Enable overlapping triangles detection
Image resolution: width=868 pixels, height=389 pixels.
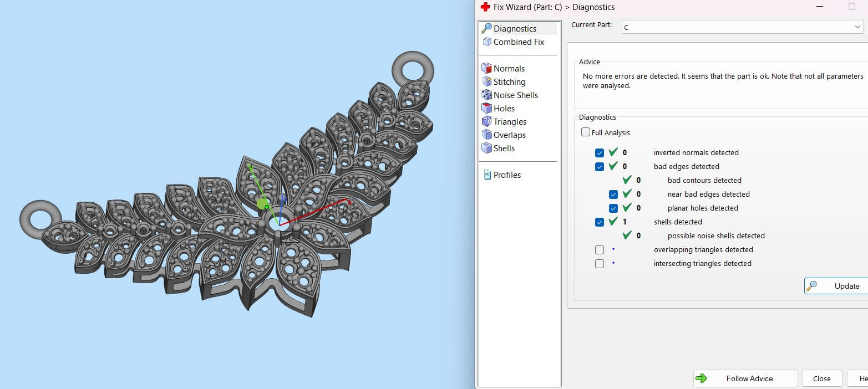(599, 250)
